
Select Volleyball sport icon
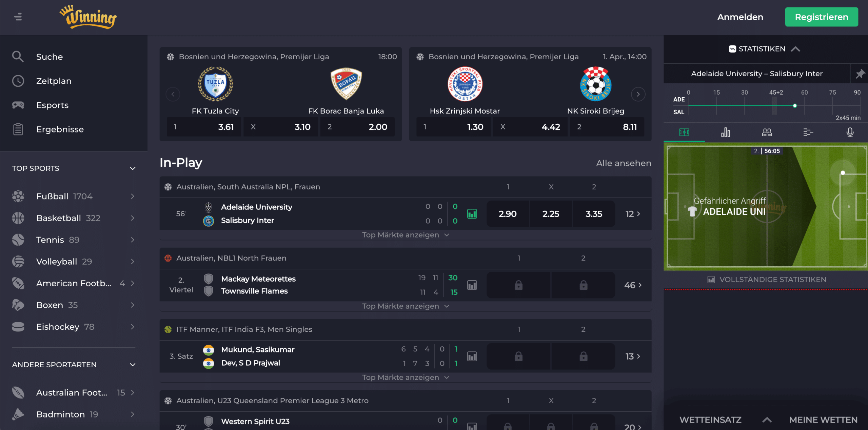(x=18, y=261)
